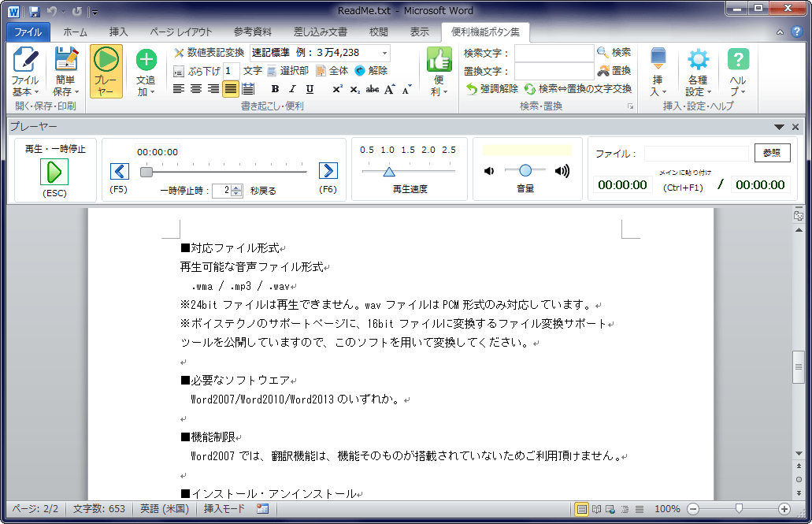
Task: Click the 音量 volume slider
Action: [525, 170]
